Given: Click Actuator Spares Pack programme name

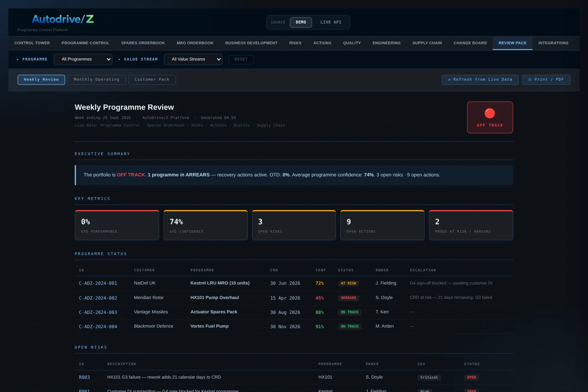Looking at the screenshot, I should (214, 312).
